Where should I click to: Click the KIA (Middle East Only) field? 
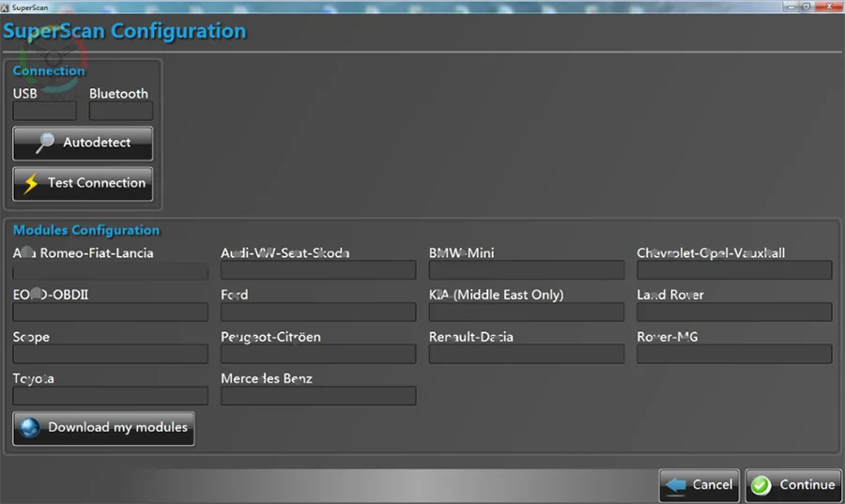[x=527, y=313]
